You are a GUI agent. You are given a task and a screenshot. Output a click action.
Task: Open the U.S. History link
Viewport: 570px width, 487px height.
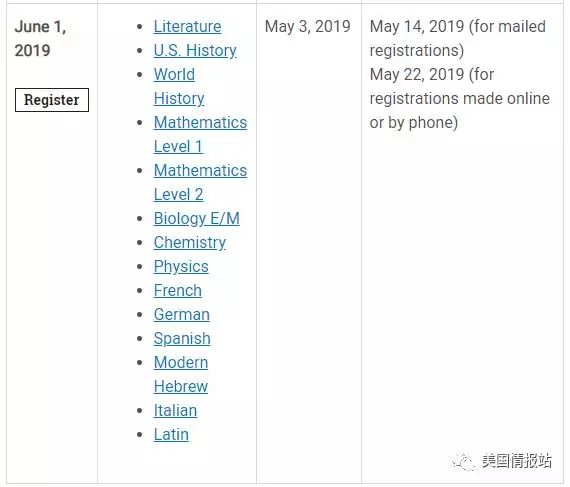(195, 51)
